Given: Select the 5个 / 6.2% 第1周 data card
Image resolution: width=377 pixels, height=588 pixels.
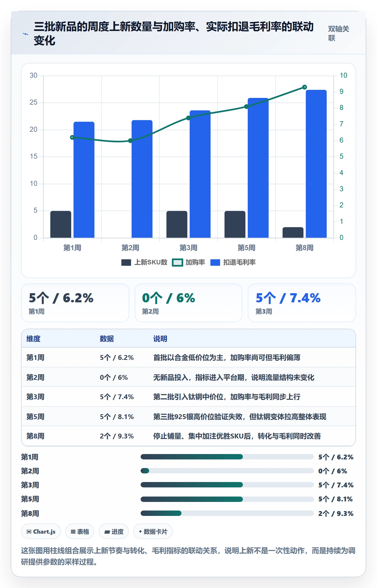Looking at the screenshot, I should pos(75,303).
